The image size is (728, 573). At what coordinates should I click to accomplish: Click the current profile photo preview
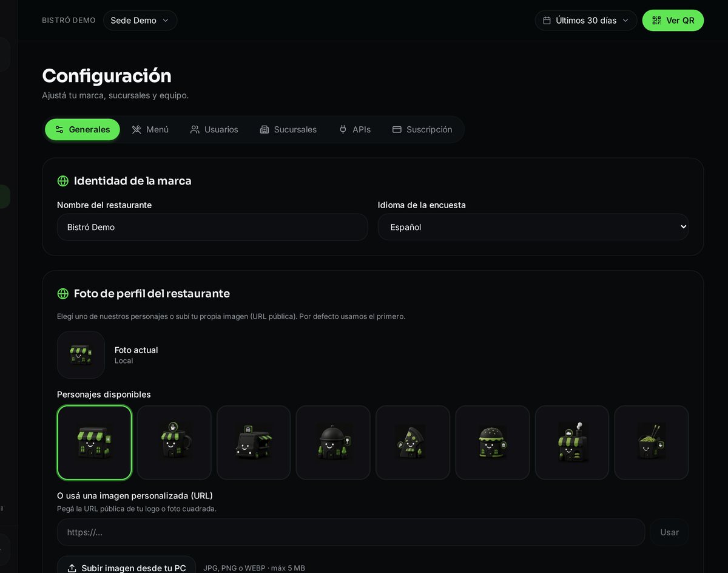tap(81, 354)
